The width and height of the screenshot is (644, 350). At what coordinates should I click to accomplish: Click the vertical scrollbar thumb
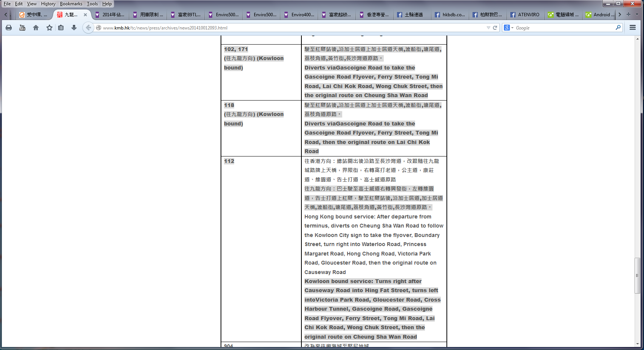coord(637,276)
